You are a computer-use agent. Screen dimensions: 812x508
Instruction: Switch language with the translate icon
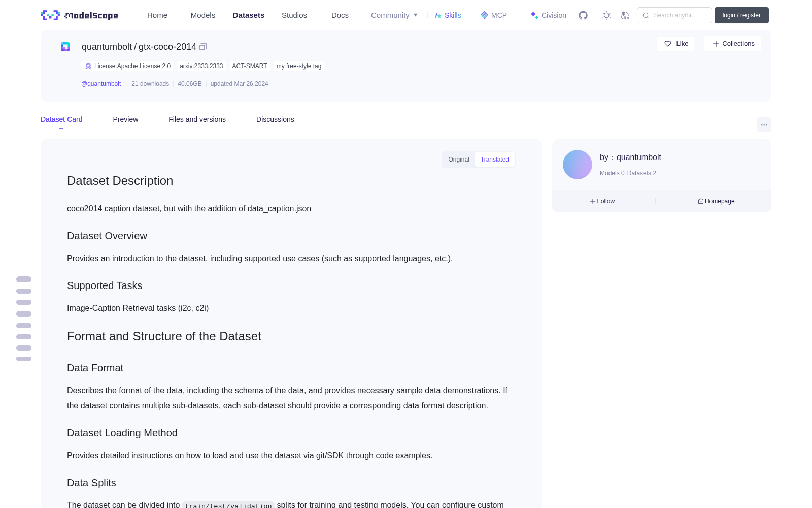coord(625,15)
